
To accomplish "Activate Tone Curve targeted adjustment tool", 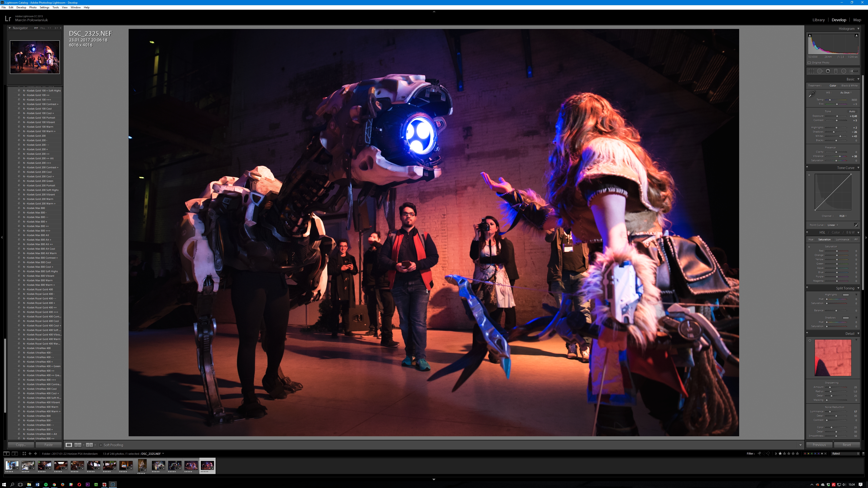I will (809, 175).
